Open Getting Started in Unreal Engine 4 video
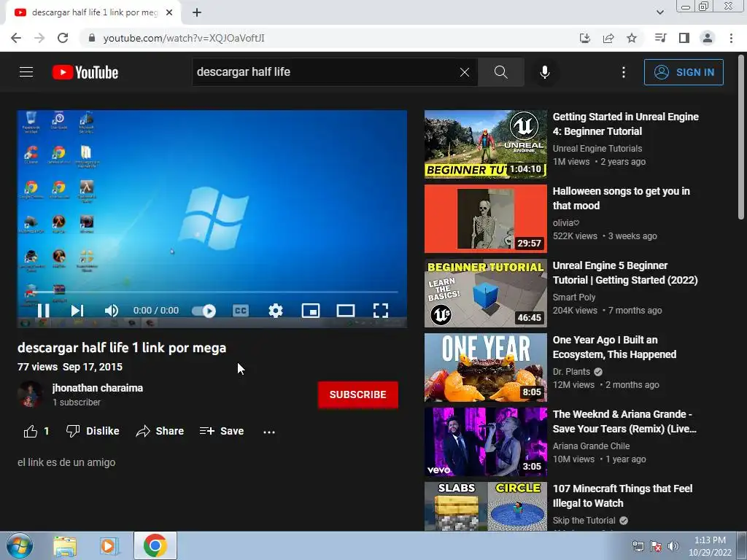 pos(625,124)
